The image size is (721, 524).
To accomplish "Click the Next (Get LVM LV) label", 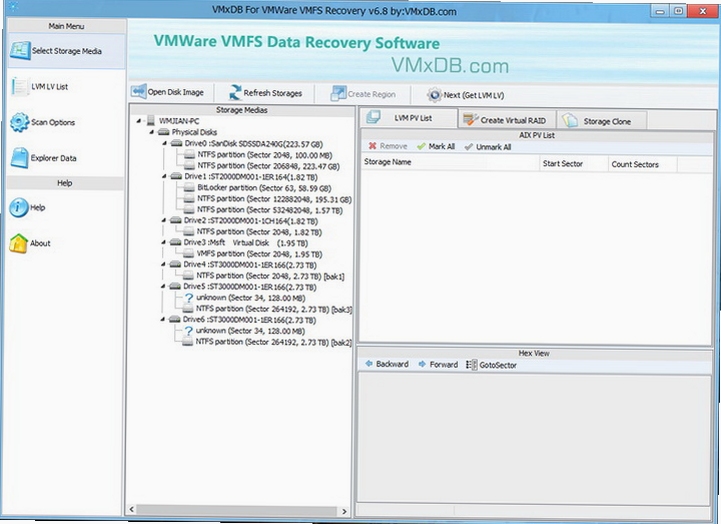I will click(474, 95).
